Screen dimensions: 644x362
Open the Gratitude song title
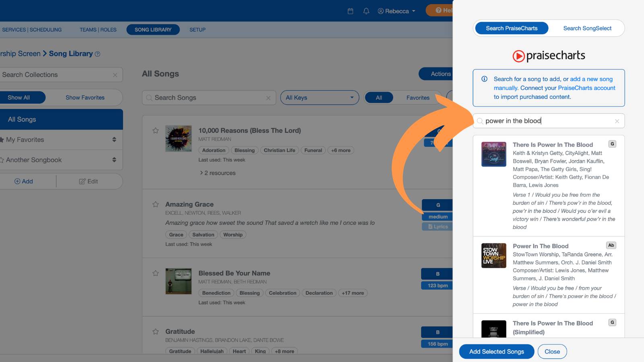(x=180, y=331)
